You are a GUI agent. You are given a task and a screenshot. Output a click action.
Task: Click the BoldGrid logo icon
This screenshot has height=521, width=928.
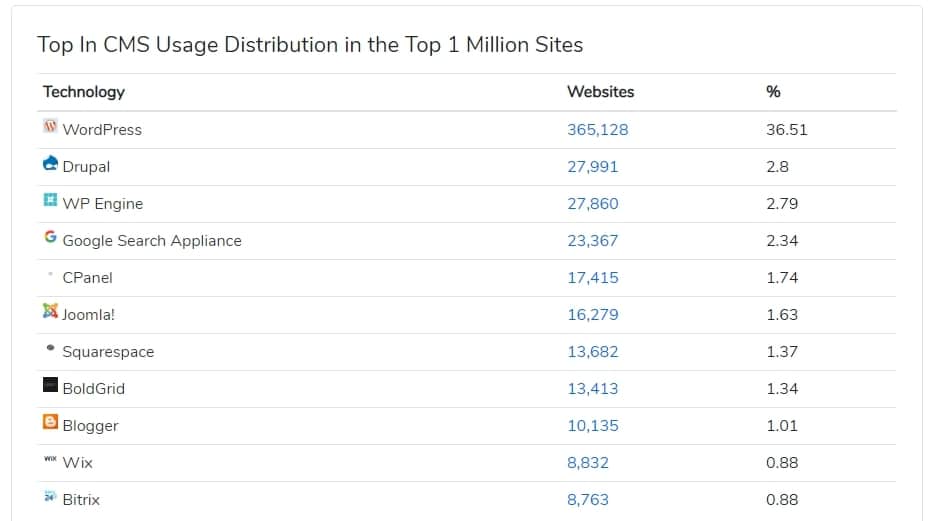click(x=50, y=385)
